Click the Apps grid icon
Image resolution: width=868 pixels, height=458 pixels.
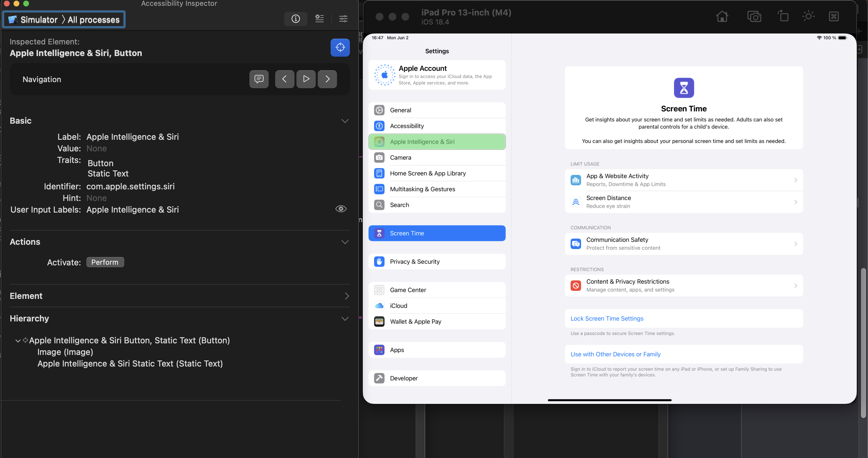click(x=379, y=350)
